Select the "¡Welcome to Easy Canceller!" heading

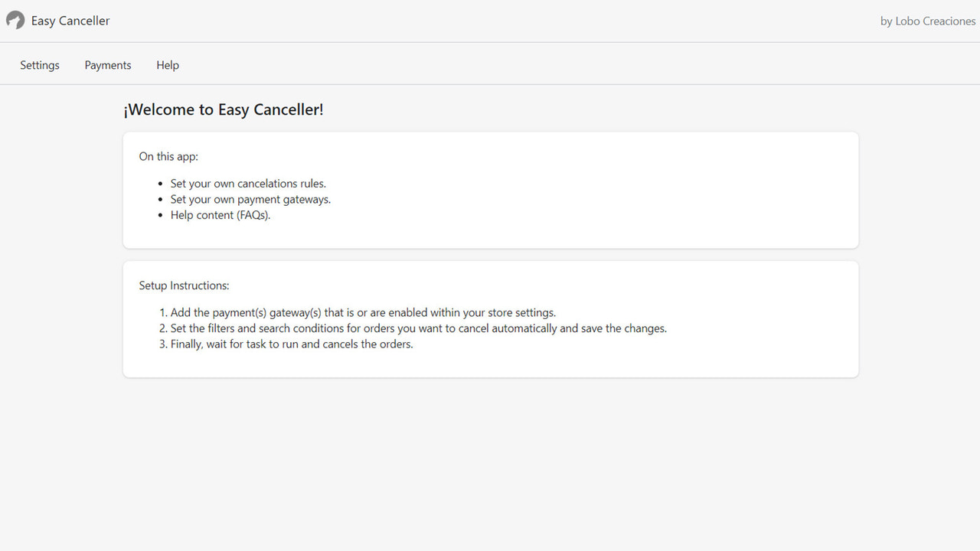click(x=223, y=109)
